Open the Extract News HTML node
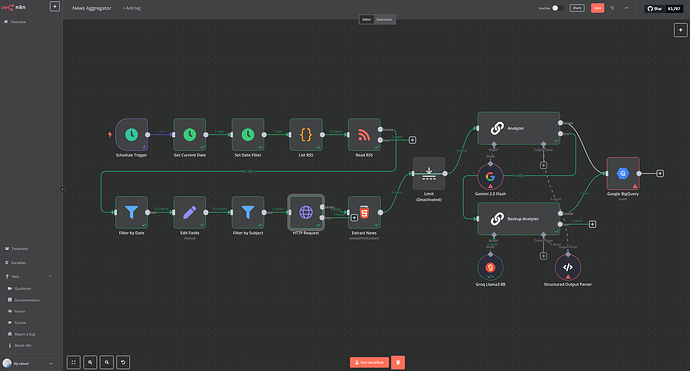The width and height of the screenshot is (690, 371). pyautogui.click(x=364, y=213)
